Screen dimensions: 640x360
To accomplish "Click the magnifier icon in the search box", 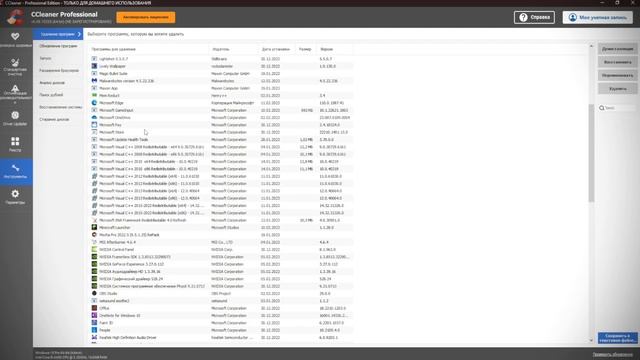I will tap(602, 108).
